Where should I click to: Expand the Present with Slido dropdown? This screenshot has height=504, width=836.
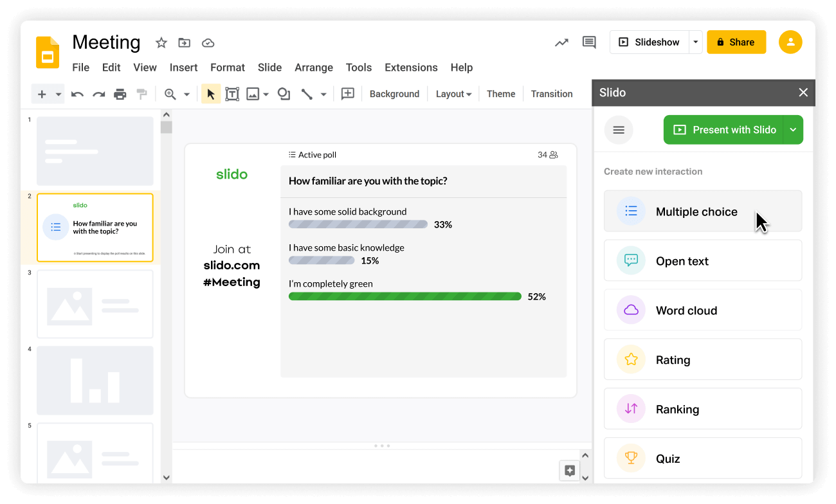794,129
